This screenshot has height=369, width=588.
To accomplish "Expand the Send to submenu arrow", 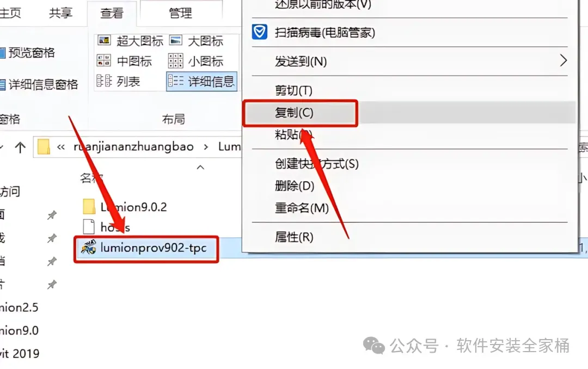I will pos(563,60).
